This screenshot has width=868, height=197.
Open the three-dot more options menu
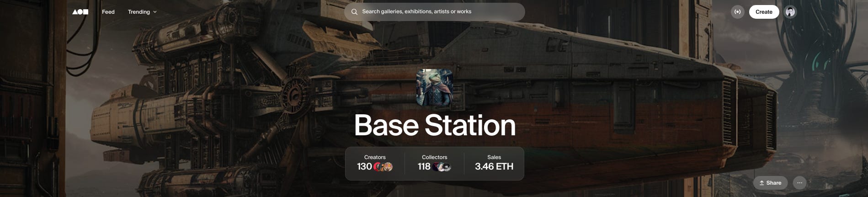[x=799, y=183]
